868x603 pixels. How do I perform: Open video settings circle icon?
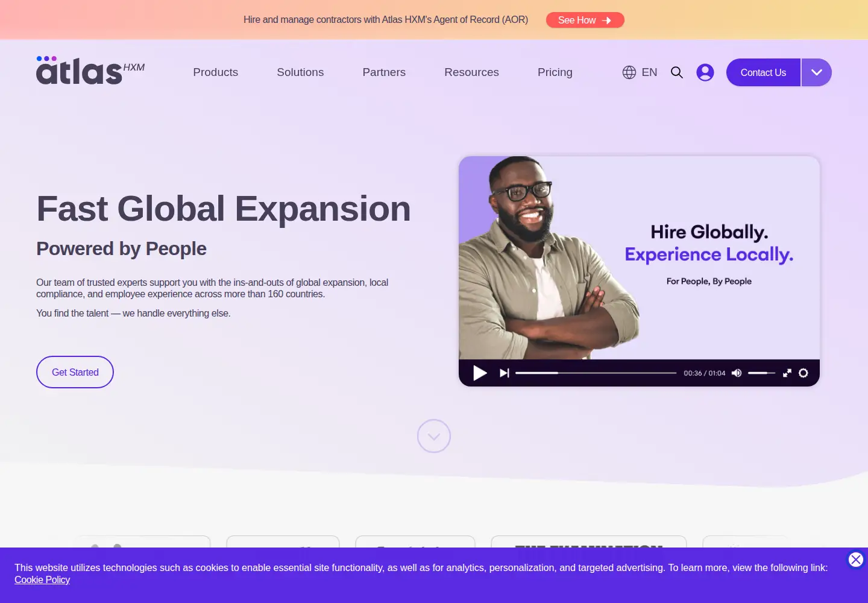pos(804,373)
